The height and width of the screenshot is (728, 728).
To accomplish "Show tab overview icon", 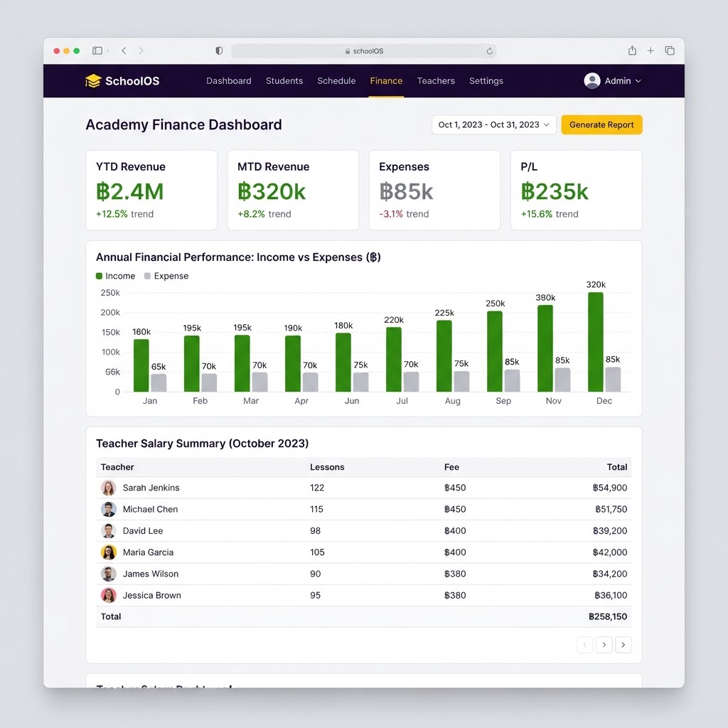I will click(670, 50).
